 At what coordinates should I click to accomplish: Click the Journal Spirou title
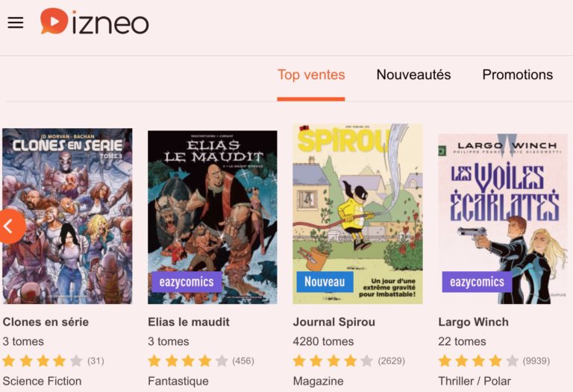point(334,322)
